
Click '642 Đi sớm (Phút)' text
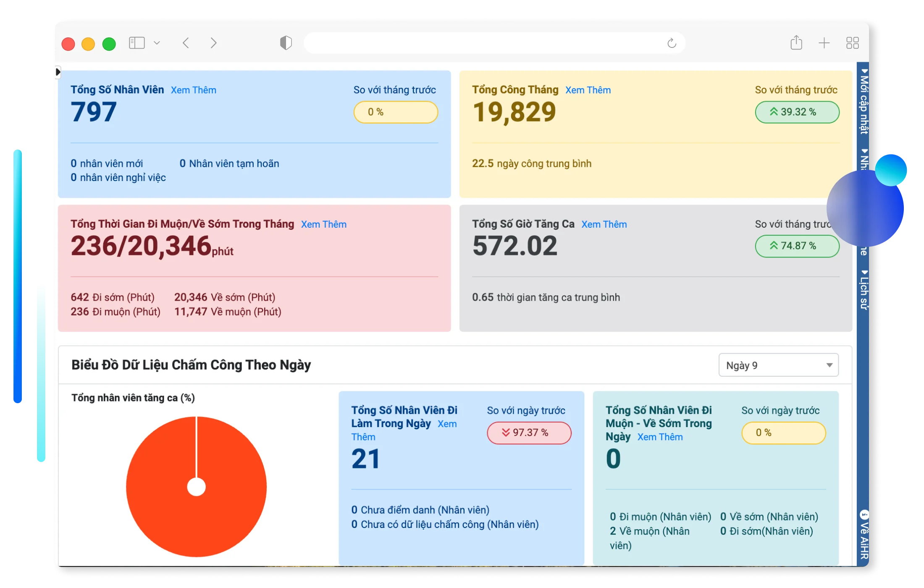(x=113, y=297)
